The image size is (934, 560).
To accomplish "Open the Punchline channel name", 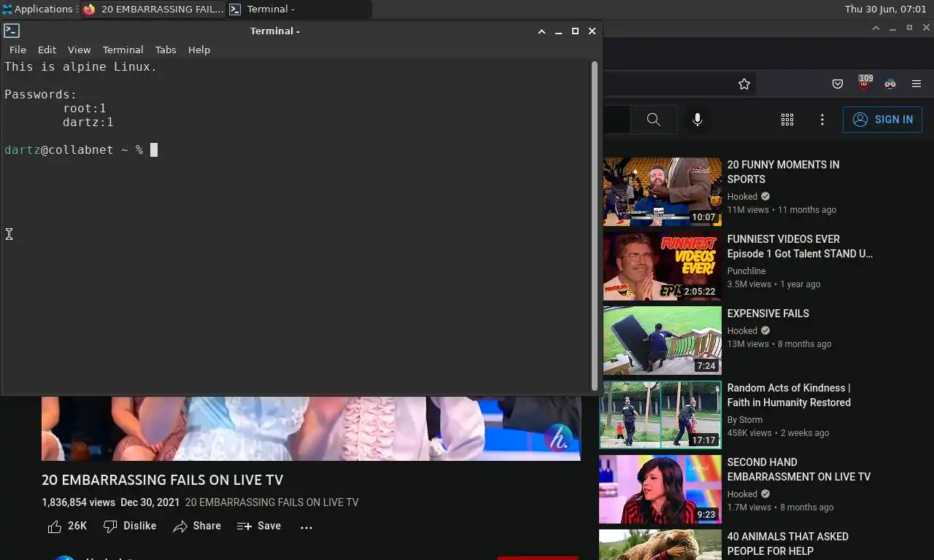I will pyautogui.click(x=746, y=271).
